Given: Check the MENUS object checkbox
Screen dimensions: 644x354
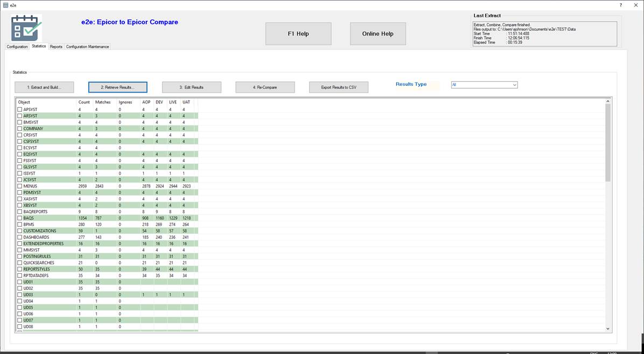Looking at the screenshot, I should [x=20, y=186].
